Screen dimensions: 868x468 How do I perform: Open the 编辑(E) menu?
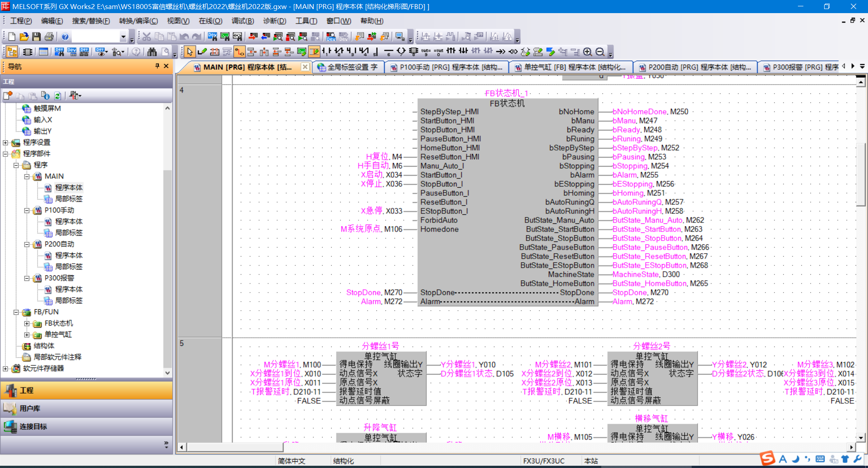pos(52,21)
